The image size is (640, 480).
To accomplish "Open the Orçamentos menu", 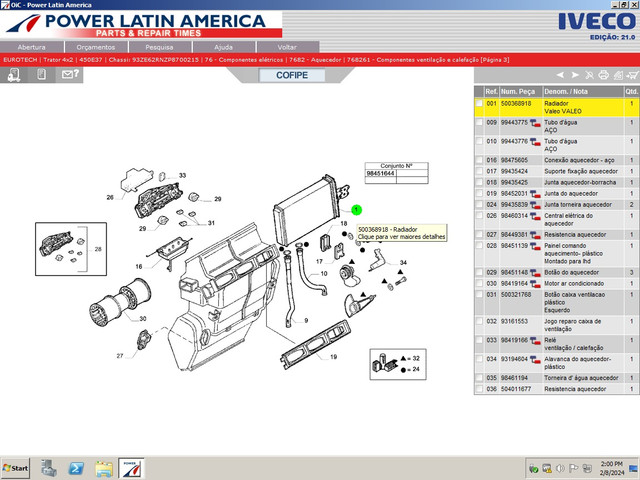I will [96, 47].
